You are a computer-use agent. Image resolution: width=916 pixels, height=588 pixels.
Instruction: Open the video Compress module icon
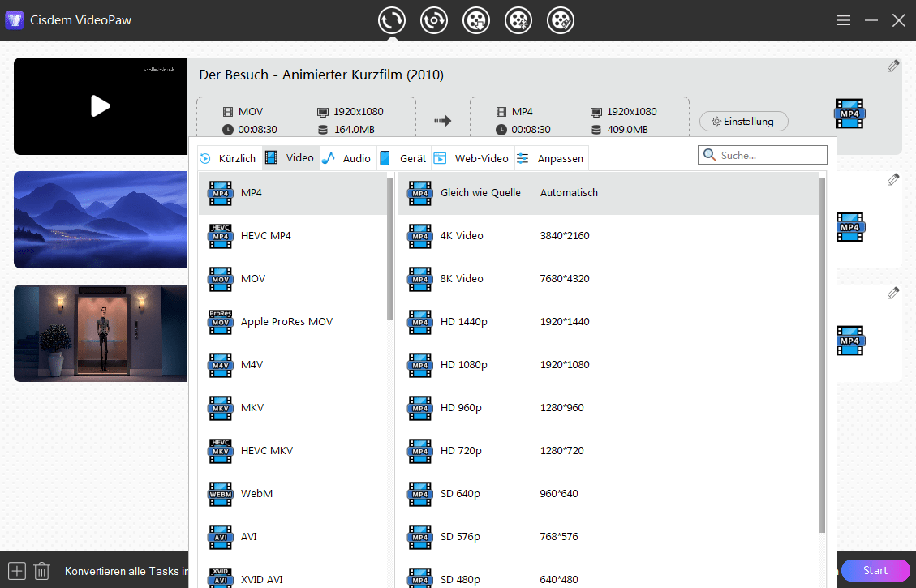[x=518, y=20]
